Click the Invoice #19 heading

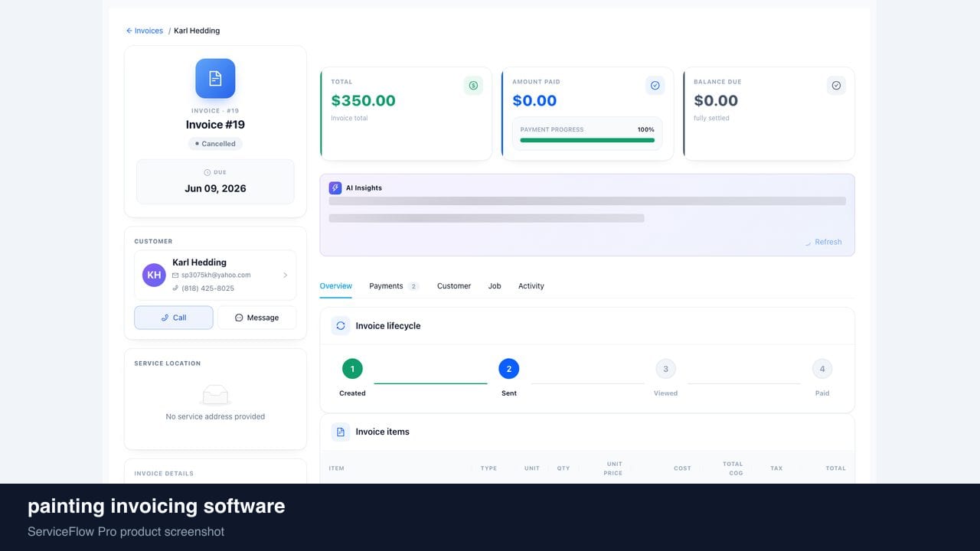215,125
